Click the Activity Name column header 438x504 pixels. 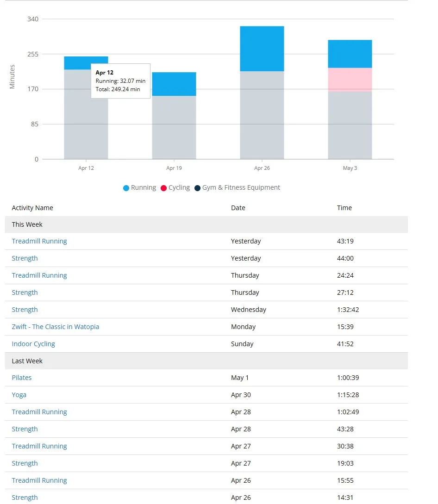(32, 208)
